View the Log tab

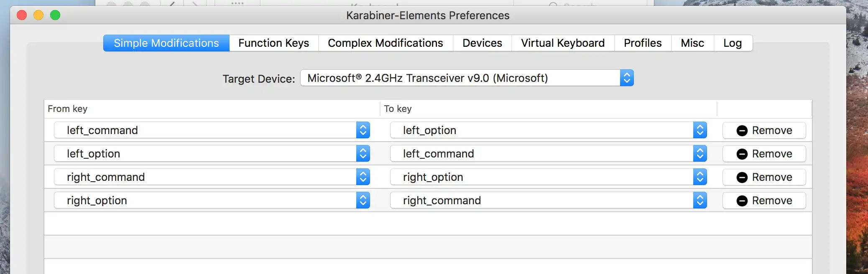pos(733,43)
